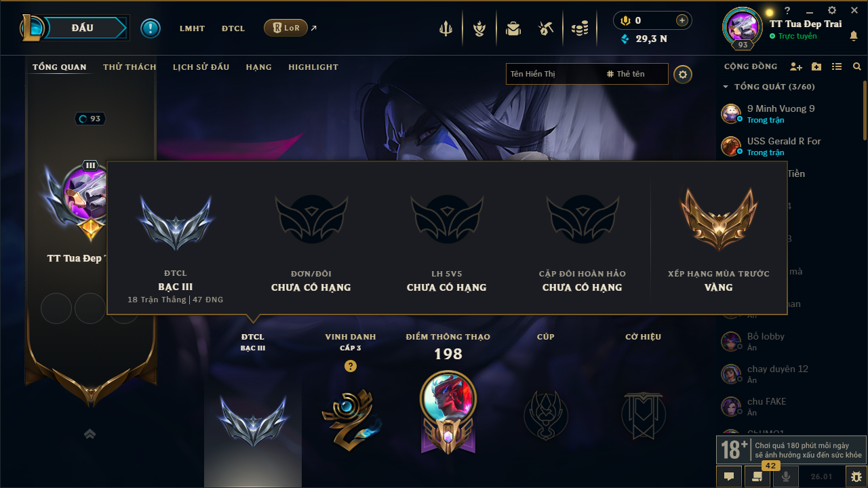Open the bug report icon
868x488 pixels.
click(856, 476)
